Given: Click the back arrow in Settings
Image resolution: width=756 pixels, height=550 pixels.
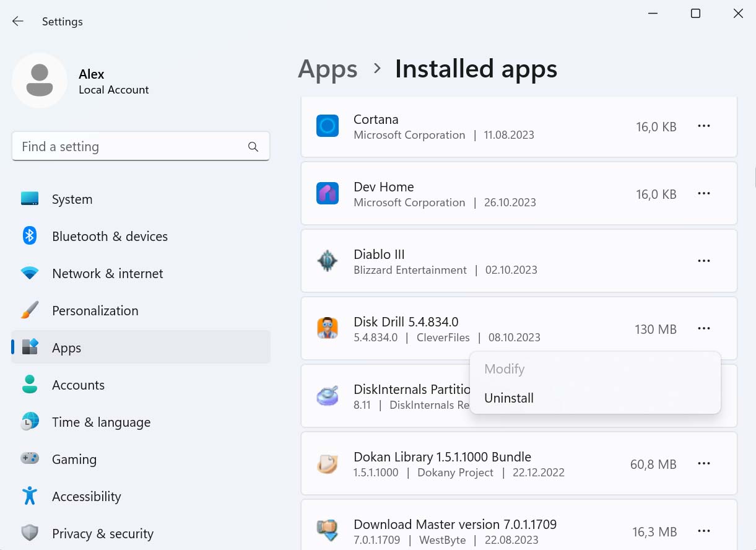Looking at the screenshot, I should 17,21.
